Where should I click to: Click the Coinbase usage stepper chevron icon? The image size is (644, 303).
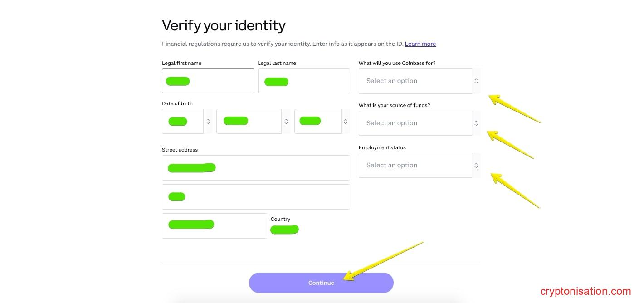coord(476,81)
